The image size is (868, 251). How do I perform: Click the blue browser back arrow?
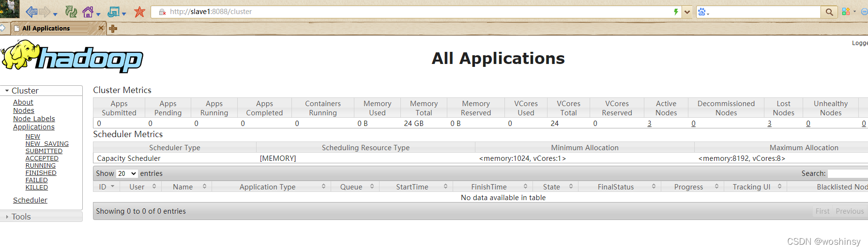coord(31,12)
